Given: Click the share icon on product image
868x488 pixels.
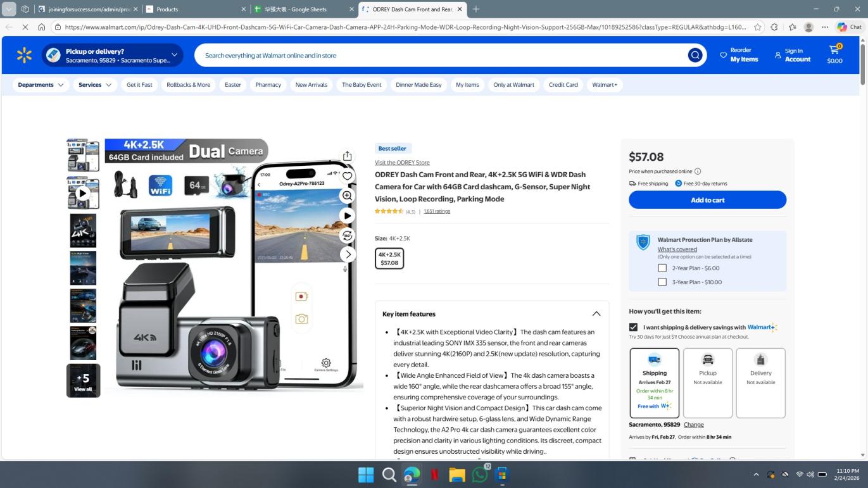Looking at the screenshot, I should click(347, 156).
